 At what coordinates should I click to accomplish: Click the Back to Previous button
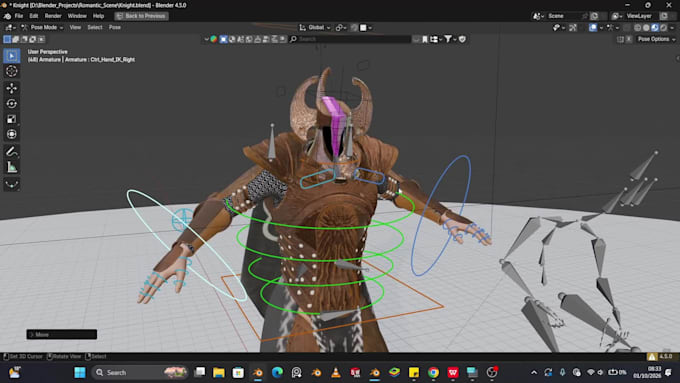141,16
